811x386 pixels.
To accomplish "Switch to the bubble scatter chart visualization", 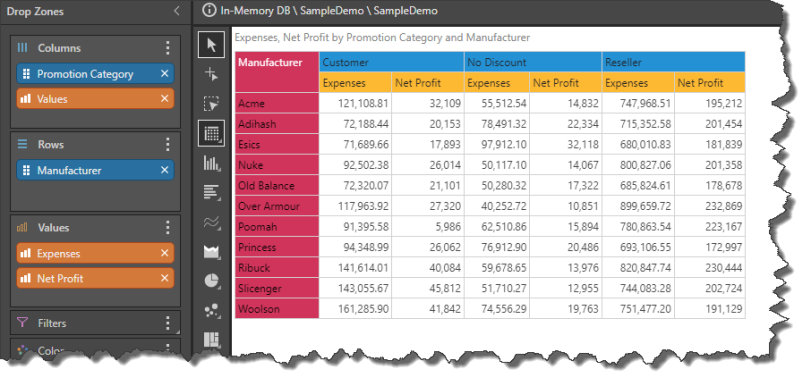I will [211, 310].
